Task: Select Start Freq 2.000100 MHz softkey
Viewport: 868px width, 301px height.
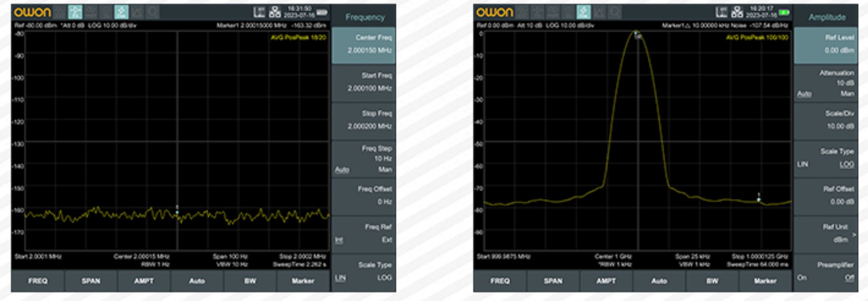Action: (x=364, y=83)
